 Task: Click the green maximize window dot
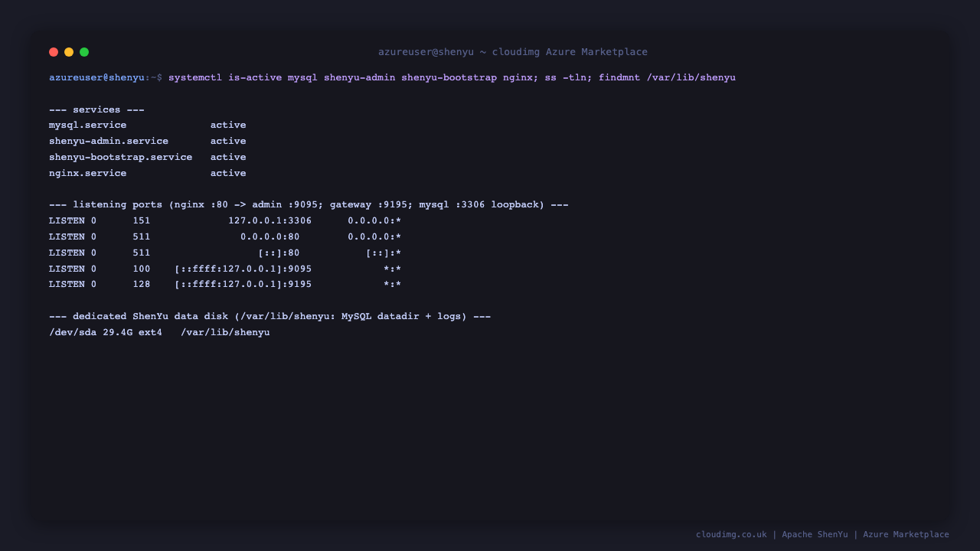coord(84,52)
